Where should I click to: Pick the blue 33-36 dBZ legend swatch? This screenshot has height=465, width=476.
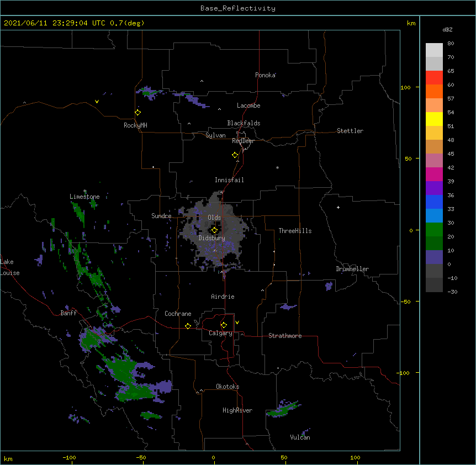434,202
